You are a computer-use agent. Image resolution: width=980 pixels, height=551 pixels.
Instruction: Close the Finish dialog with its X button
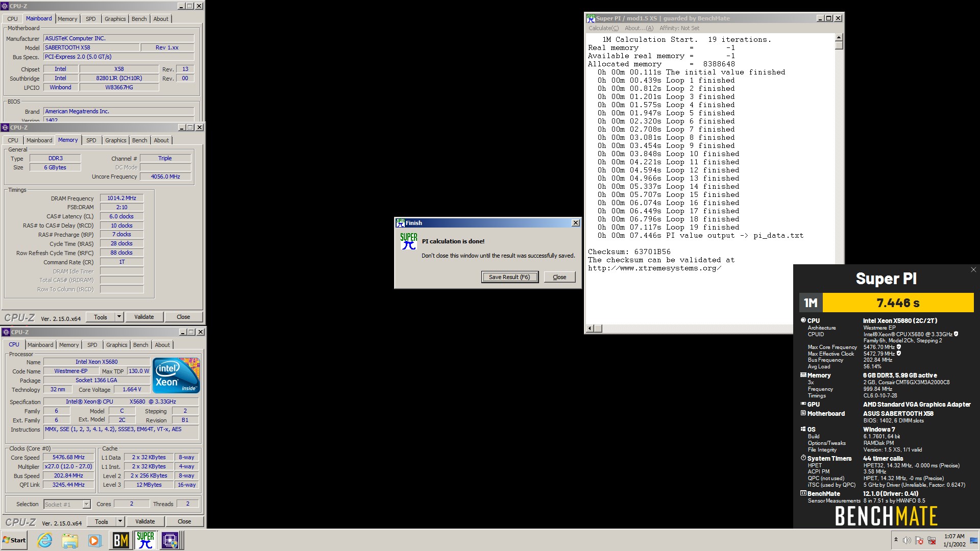click(575, 223)
